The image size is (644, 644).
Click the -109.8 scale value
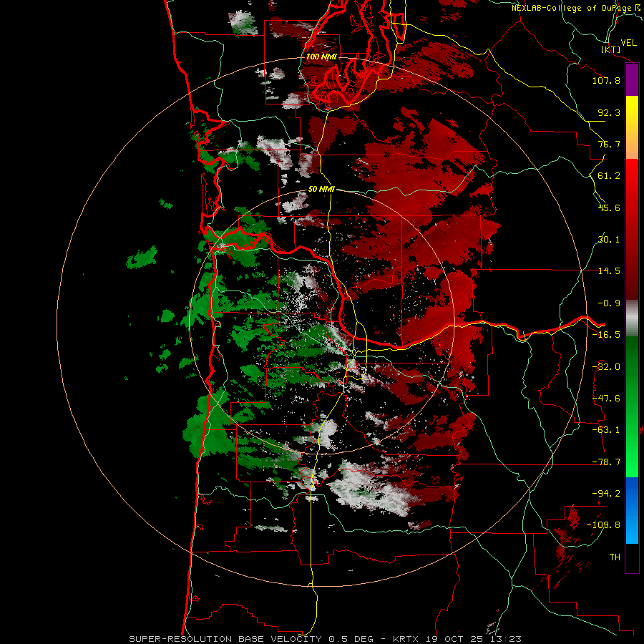pyautogui.click(x=603, y=525)
